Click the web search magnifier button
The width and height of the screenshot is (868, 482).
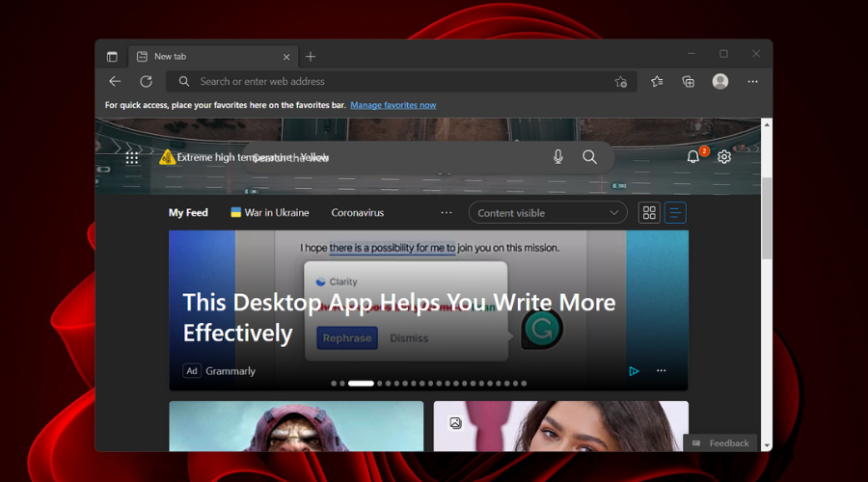tap(589, 157)
